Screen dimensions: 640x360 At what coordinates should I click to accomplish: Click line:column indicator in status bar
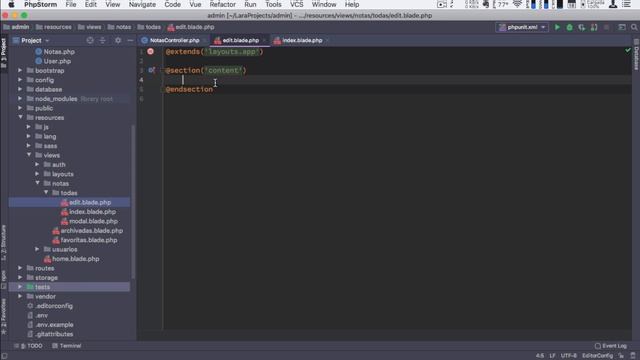540,356
